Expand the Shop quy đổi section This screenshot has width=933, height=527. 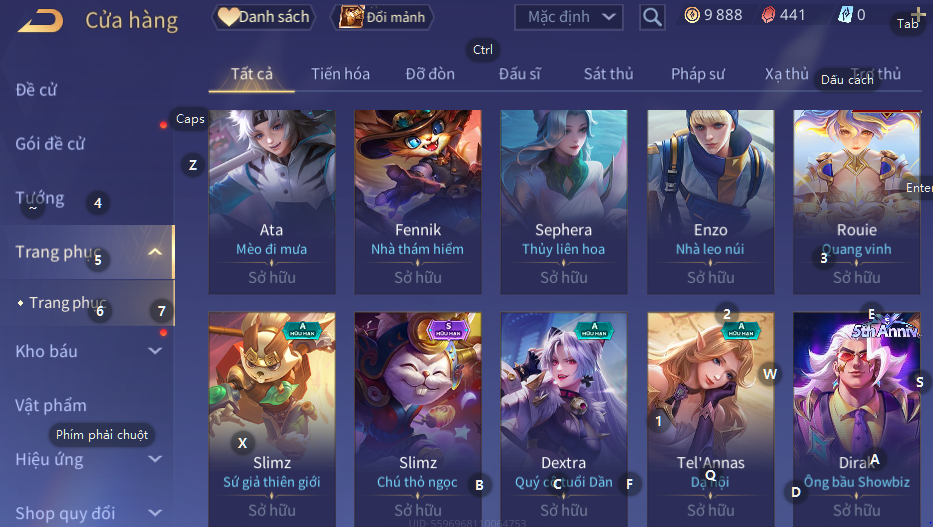click(155, 513)
